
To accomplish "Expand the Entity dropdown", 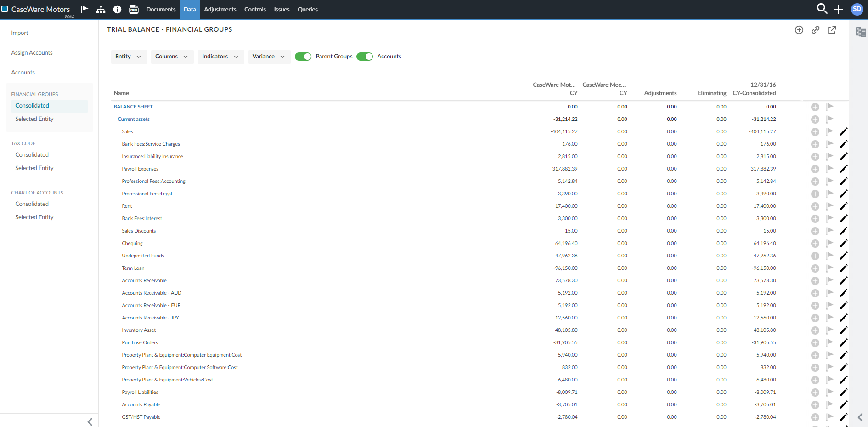I will 129,57.
